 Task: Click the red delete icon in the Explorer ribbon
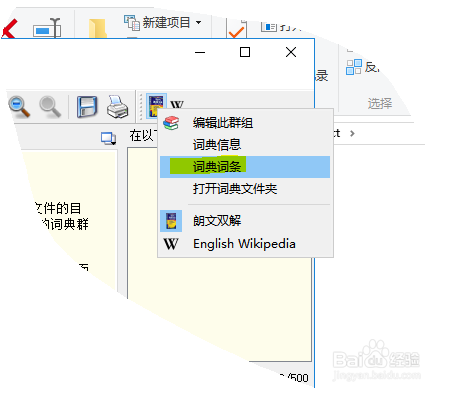click(9, 29)
